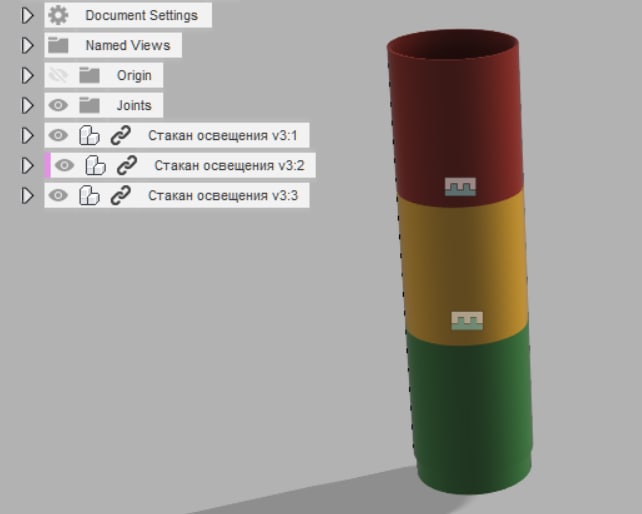Click the Document Settings gear icon
This screenshot has width=642, height=514.
58,16
